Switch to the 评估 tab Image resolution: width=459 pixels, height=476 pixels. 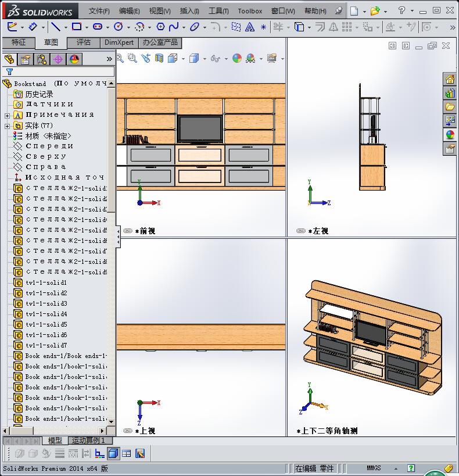tap(84, 42)
